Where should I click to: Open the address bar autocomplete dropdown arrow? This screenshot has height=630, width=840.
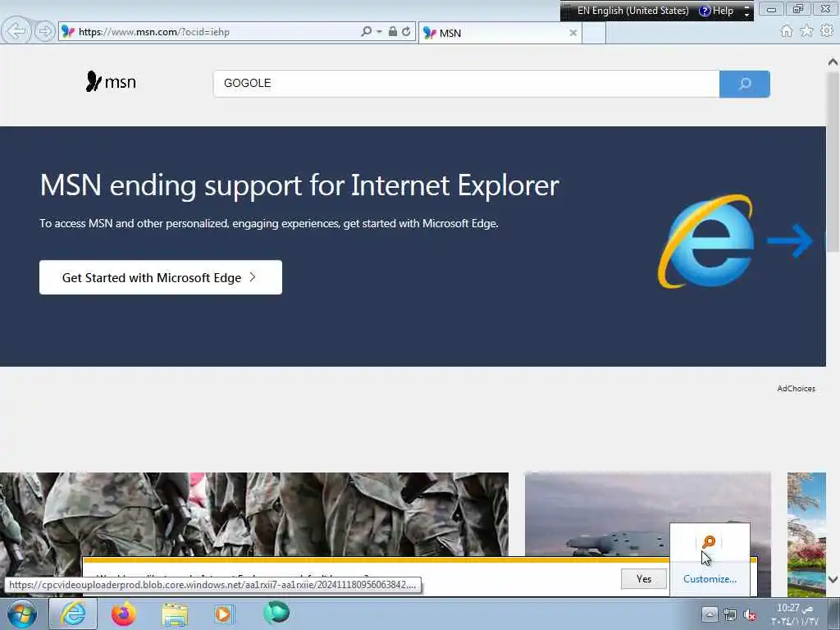pyautogui.click(x=379, y=32)
